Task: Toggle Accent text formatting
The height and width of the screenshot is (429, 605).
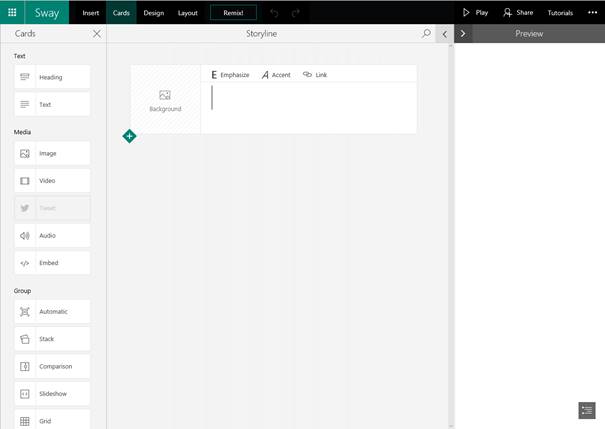Action: [x=276, y=75]
